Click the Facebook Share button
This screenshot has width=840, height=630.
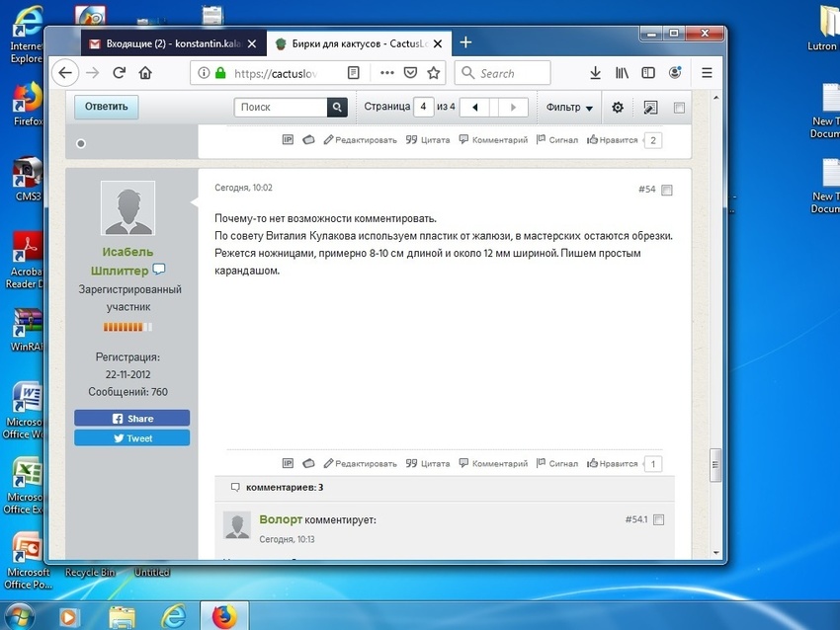[132, 419]
